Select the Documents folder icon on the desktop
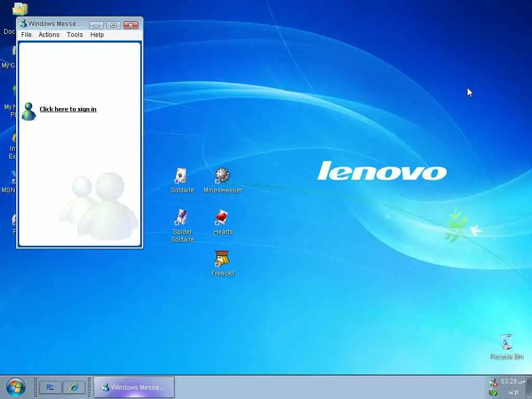Viewport: 532px width, 399px height. coord(20,9)
